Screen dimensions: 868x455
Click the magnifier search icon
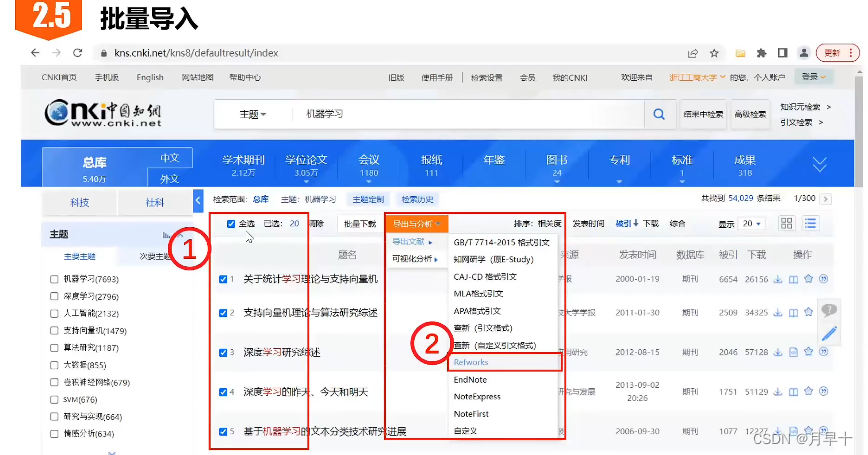pyautogui.click(x=659, y=114)
